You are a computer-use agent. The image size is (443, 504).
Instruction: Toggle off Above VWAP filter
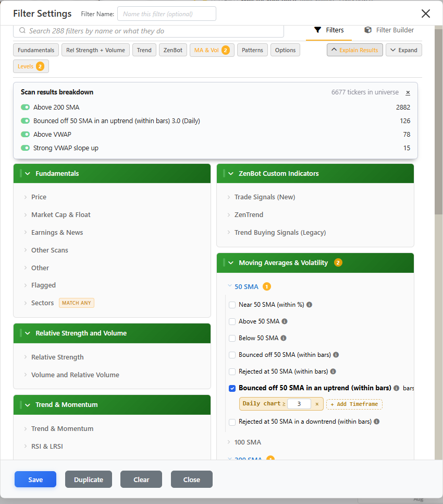tap(25, 135)
